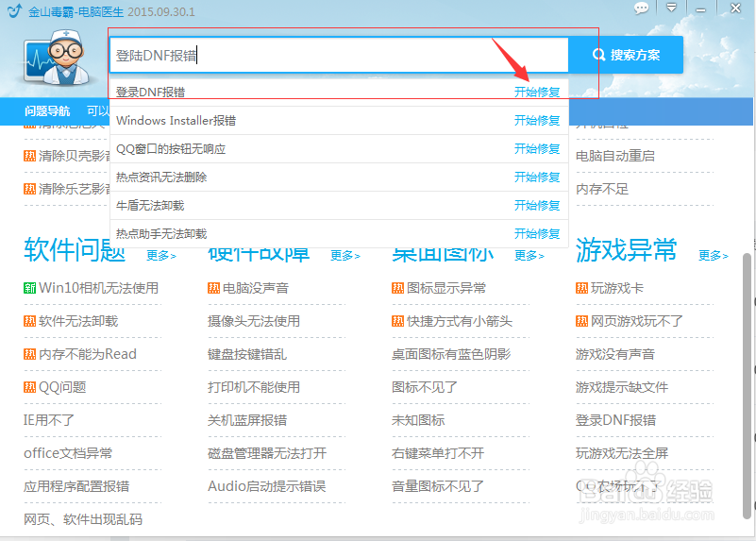Start repair for Windows Installer报错
The height and width of the screenshot is (541, 756).
537,120
